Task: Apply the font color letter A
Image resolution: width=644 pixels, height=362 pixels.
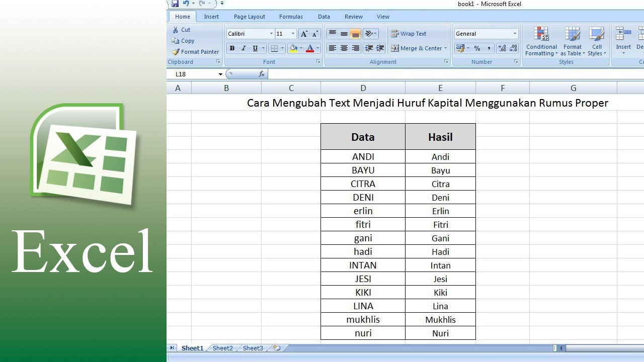Action: (310, 48)
